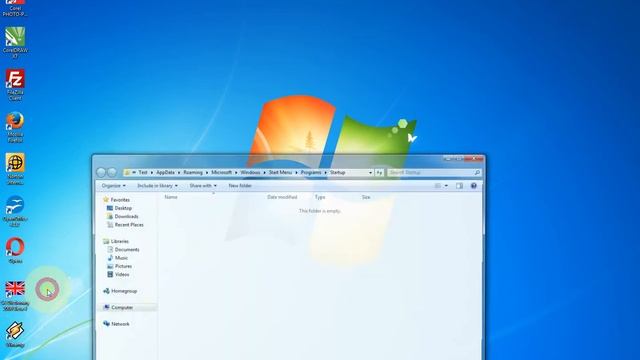Select the Corel PHOTO-PAINT desktop icon
Screen dimensions: 640x360
tap(15, 8)
